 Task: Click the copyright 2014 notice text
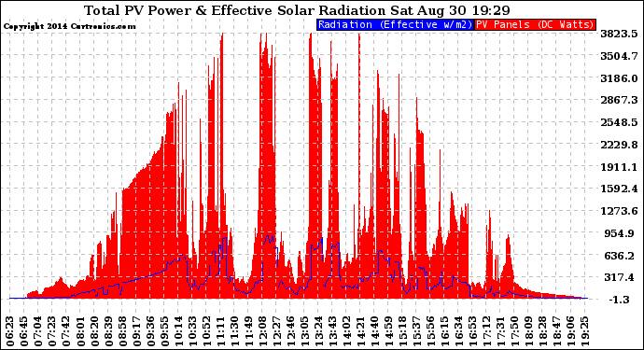tap(69, 27)
